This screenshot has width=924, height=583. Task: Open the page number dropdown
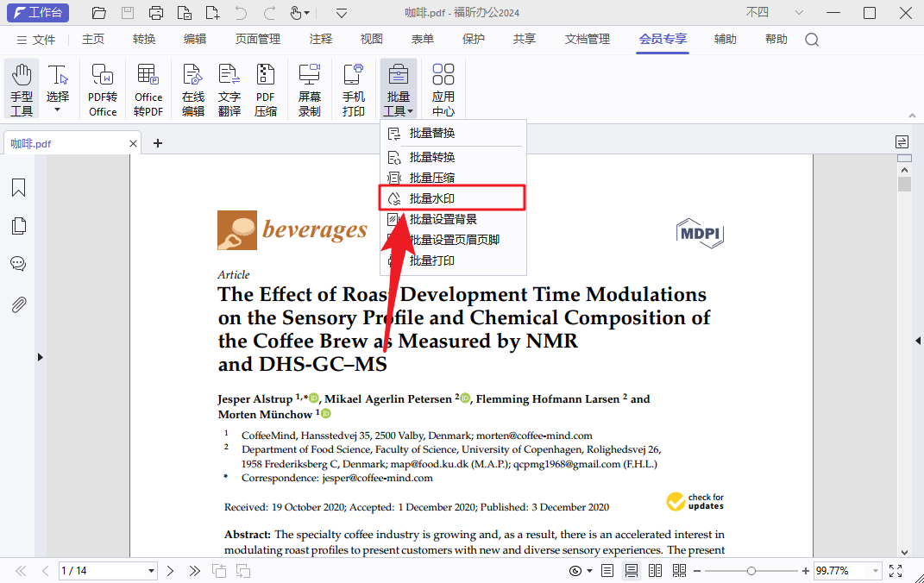pyautogui.click(x=152, y=571)
